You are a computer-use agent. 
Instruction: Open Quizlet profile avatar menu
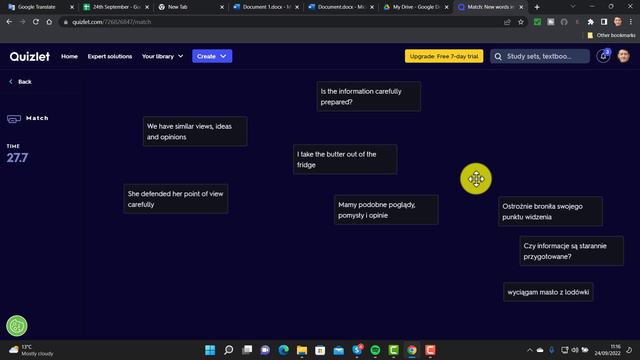pyautogui.click(x=623, y=56)
